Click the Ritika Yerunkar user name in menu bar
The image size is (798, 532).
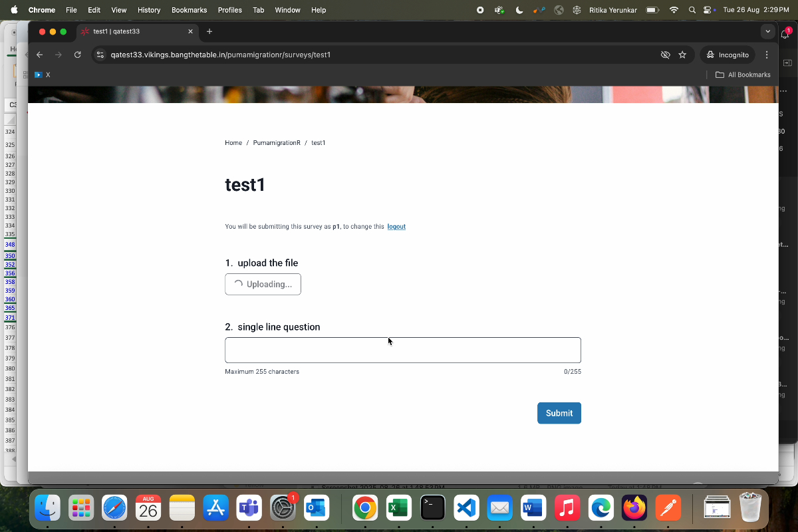[x=613, y=10]
